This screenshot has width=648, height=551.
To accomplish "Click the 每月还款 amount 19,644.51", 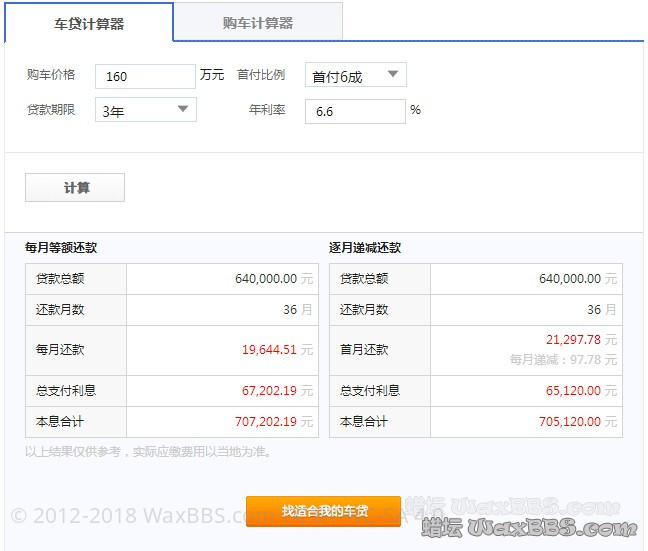I will pos(269,350).
